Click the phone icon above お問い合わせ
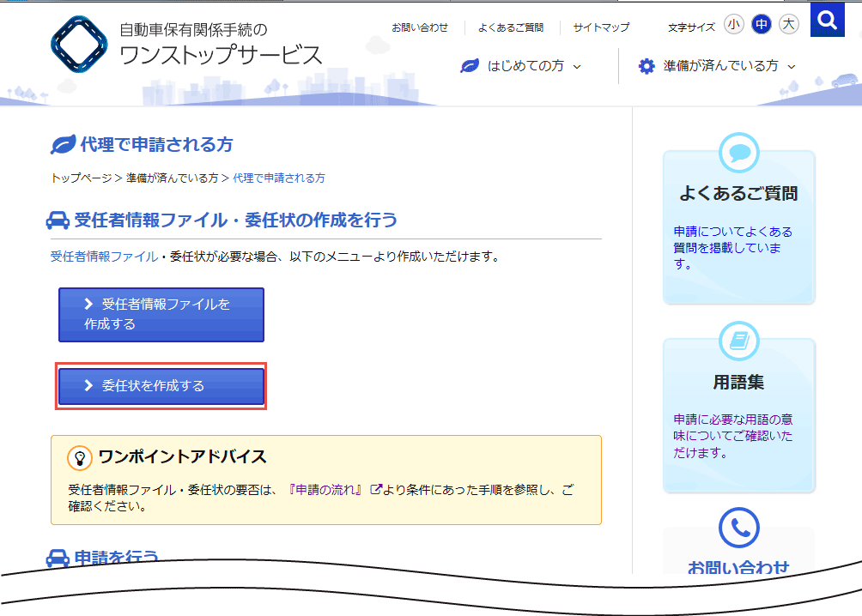 click(739, 528)
